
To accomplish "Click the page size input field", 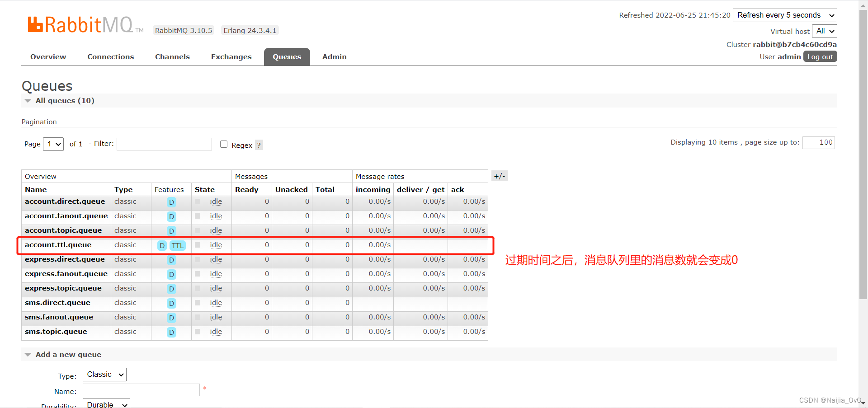I will click(x=818, y=142).
